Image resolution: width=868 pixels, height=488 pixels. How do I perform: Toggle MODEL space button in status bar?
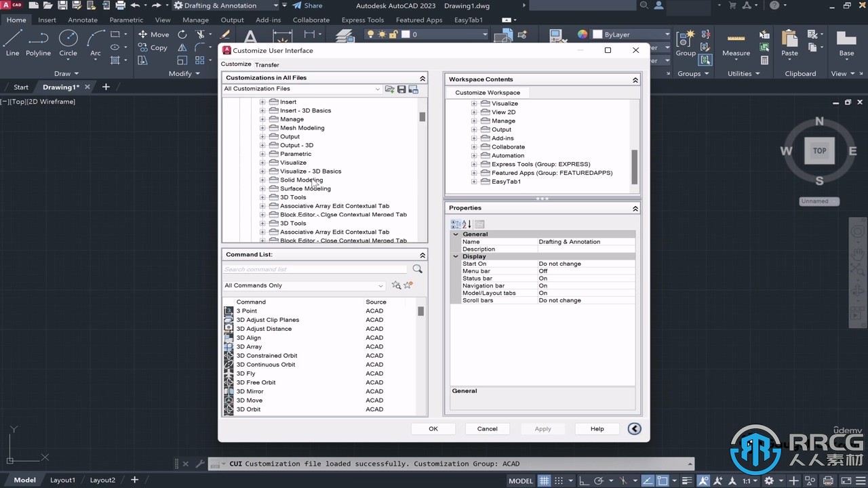[x=521, y=481]
